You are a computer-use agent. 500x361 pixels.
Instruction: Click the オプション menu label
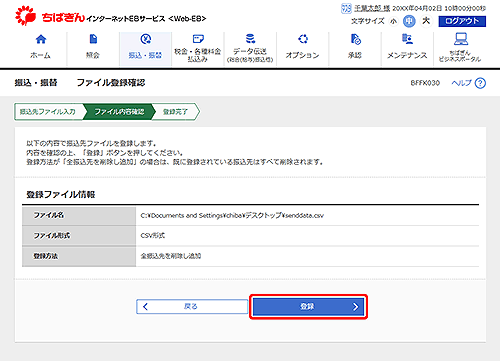point(302,55)
